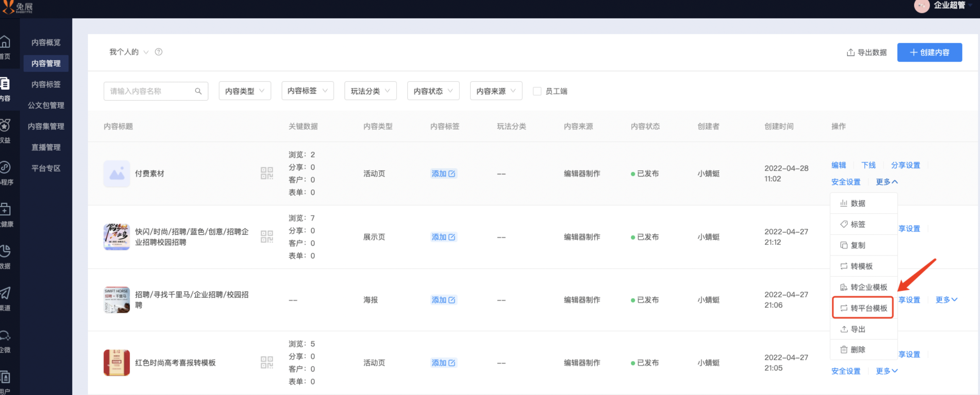The height and width of the screenshot is (395, 980).
Task: Show QR code for 红色时尚高考喜报转模板 row
Action: coord(267,362)
